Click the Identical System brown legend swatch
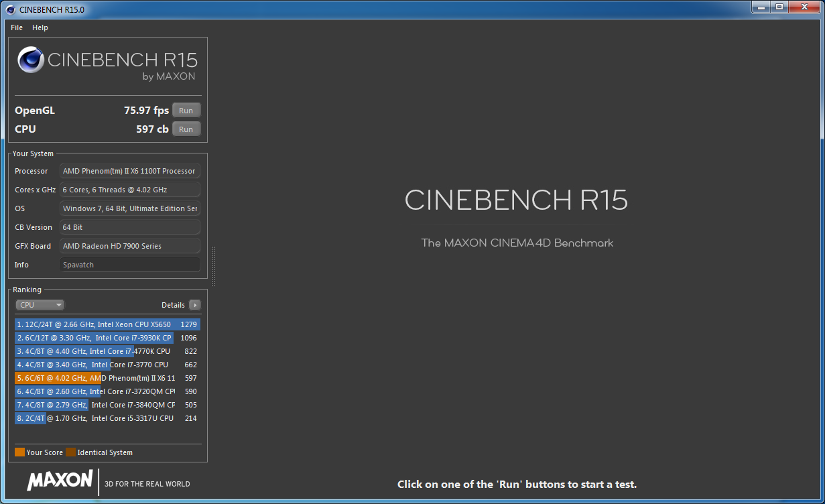This screenshot has width=825, height=504. (70, 452)
